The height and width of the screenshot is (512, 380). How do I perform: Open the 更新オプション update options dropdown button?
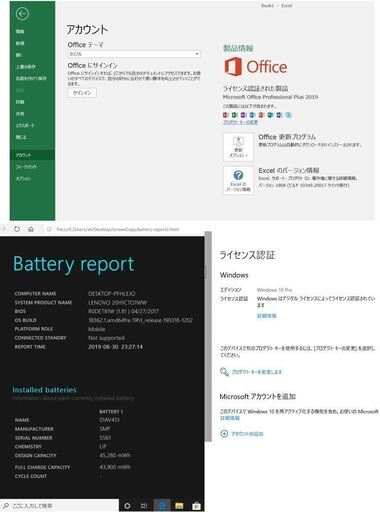coord(238,147)
